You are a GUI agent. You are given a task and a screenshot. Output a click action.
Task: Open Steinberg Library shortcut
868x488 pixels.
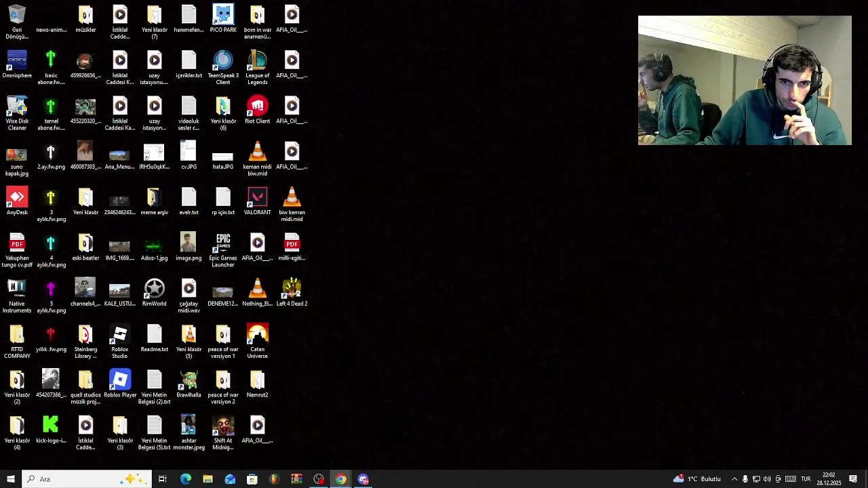85,342
